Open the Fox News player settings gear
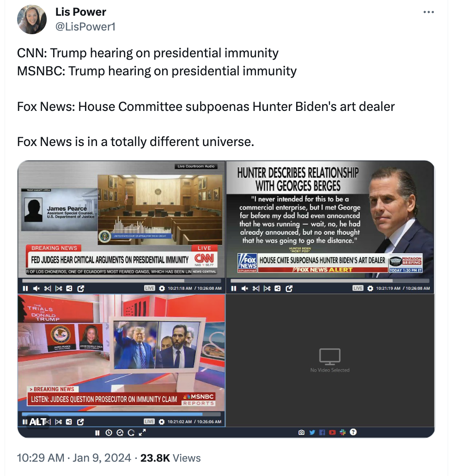 [x=370, y=288]
